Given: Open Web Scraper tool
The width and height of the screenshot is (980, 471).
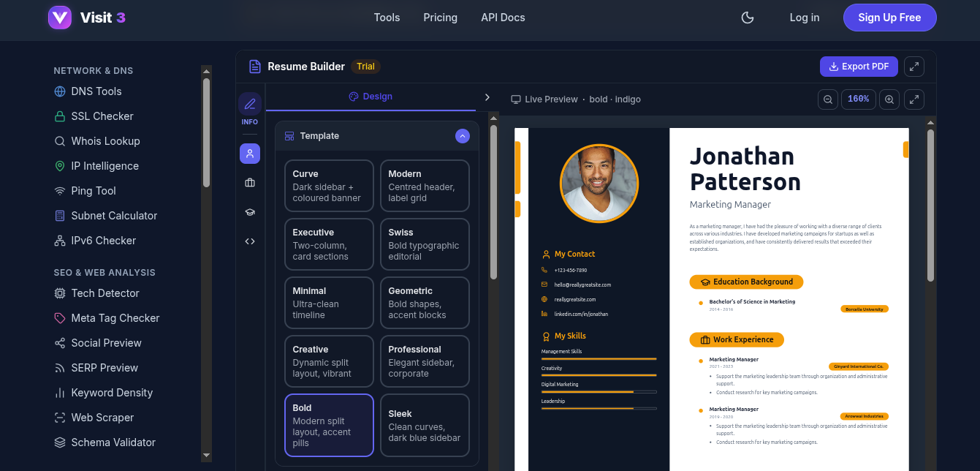Looking at the screenshot, I should point(94,418).
